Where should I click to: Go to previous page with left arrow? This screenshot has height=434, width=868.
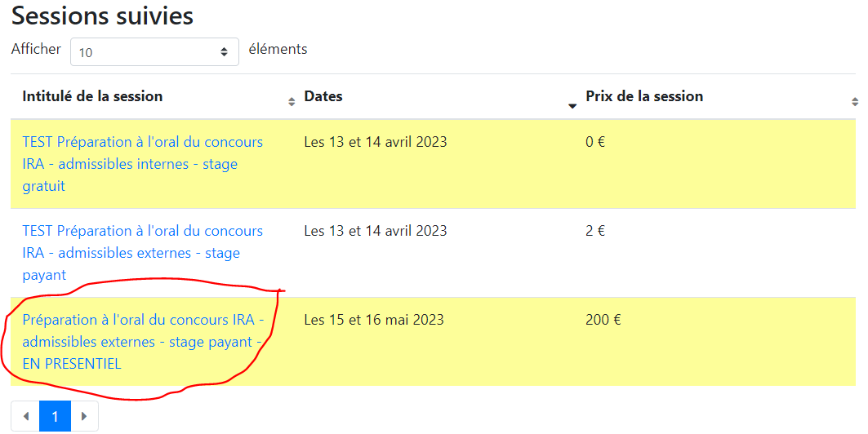pyautogui.click(x=25, y=416)
